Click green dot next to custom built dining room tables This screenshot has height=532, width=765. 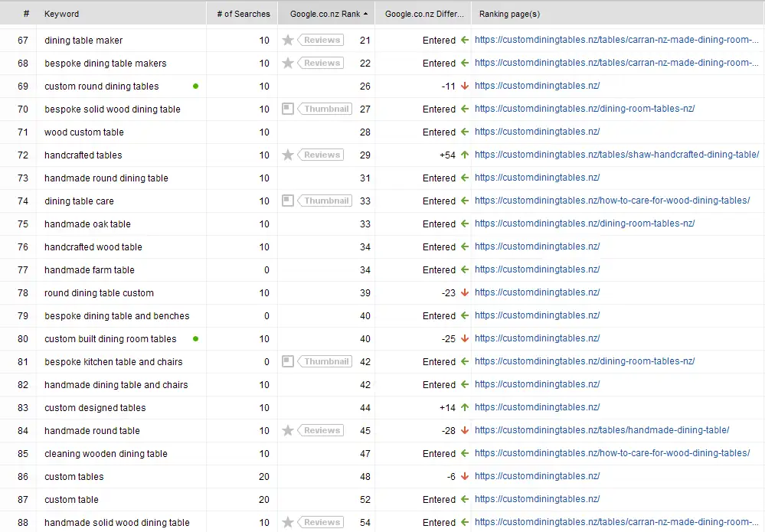(x=195, y=338)
